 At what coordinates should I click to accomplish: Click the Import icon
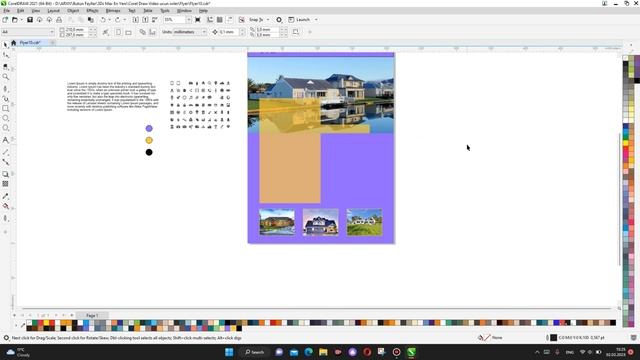click(x=136, y=20)
